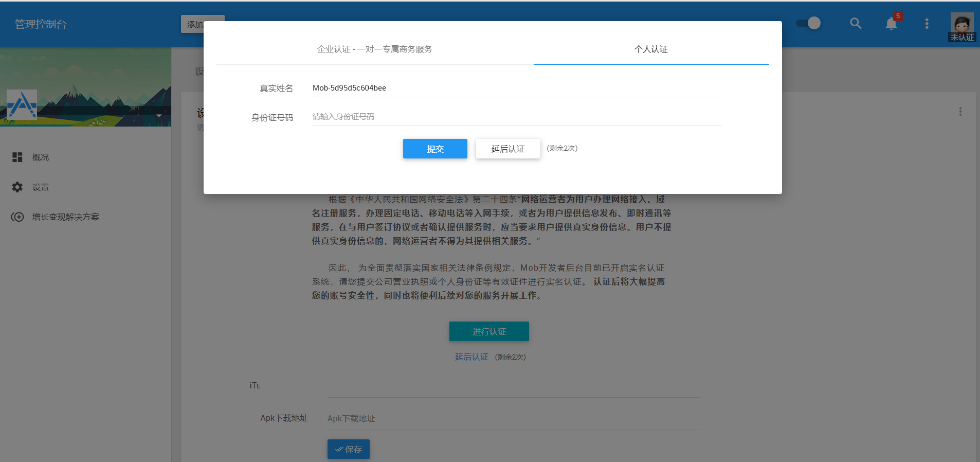Switch to 个人认证 tab
The image size is (980, 462).
click(x=651, y=49)
